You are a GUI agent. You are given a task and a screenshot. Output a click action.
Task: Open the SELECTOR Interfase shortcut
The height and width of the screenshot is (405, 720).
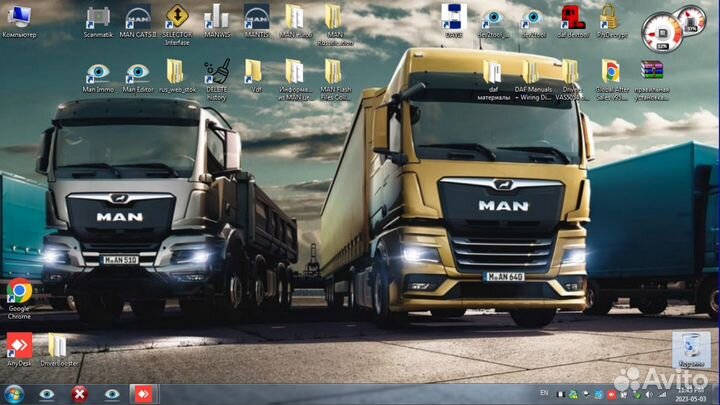click(x=176, y=18)
